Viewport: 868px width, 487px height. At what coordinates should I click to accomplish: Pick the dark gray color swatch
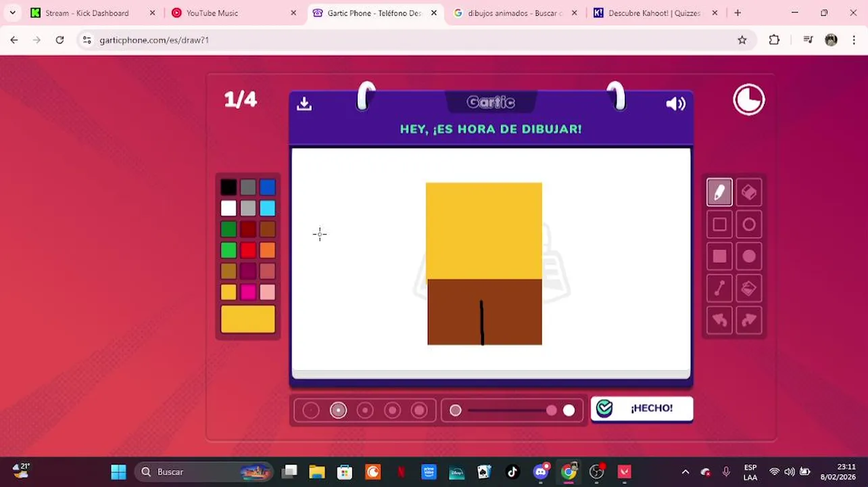coord(248,187)
